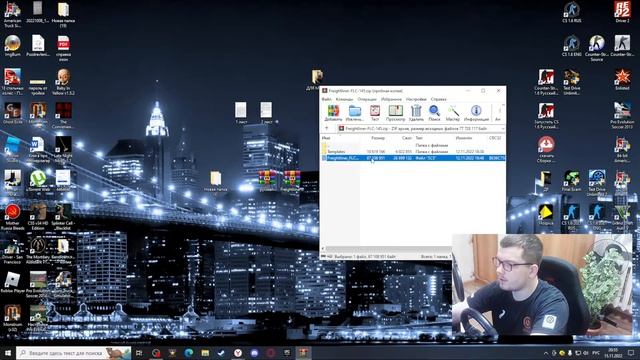The height and width of the screenshot is (360, 640).
Task: Select the parent folder '..' row
Action: (x=413, y=145)
